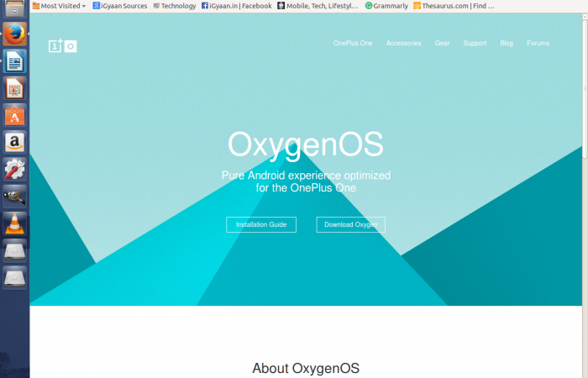Launch VLC media player from the launcher
The image size is (588, 378).
(x=14, y=223)
